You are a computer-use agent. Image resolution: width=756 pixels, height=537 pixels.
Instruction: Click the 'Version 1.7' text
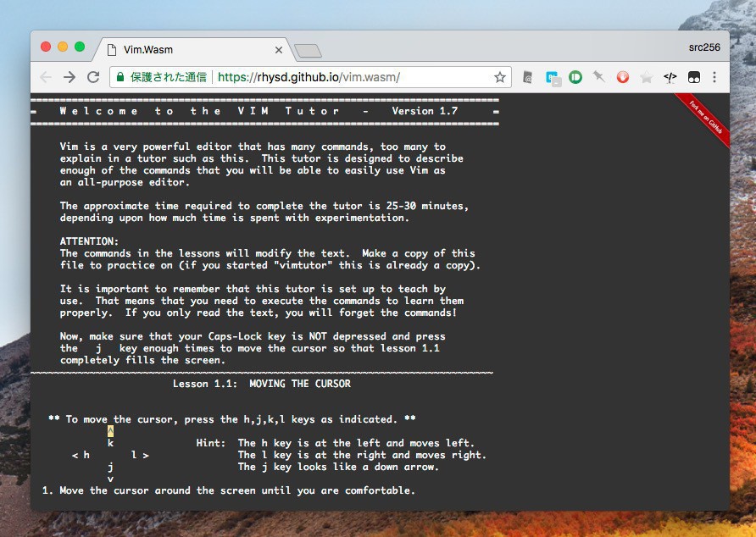(x=425, y=111)
